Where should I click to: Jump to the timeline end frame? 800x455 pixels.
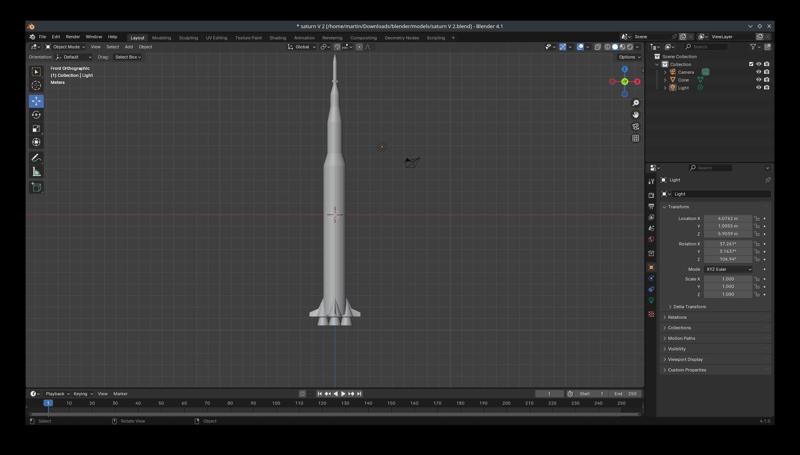[359, 394]
